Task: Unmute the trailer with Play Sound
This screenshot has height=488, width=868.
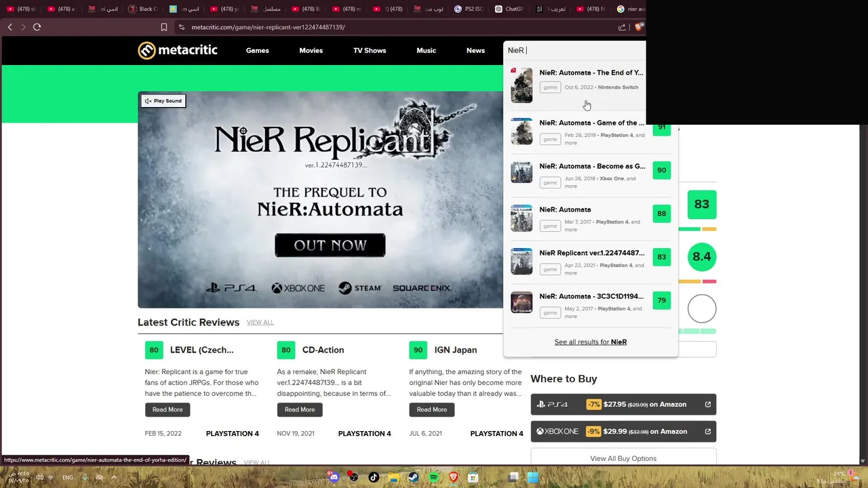Action: pyautogui.click(x=163, y=101)
